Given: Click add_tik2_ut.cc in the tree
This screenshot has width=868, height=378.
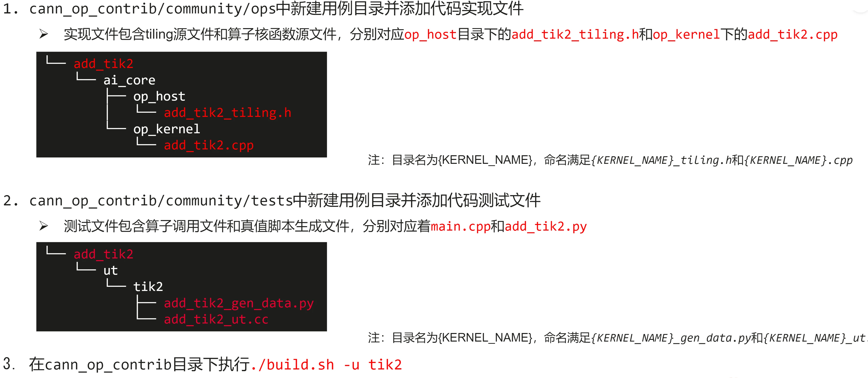Looking at the screenshot, I should coord(216,319).
